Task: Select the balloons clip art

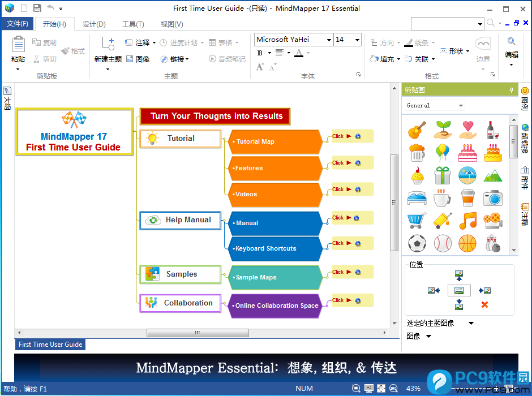Action: click(443, 153)
